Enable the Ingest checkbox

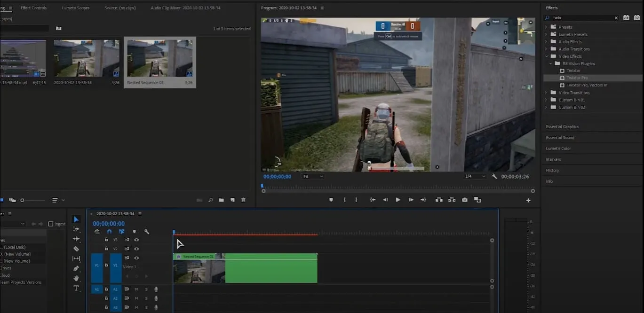point(51,224)
